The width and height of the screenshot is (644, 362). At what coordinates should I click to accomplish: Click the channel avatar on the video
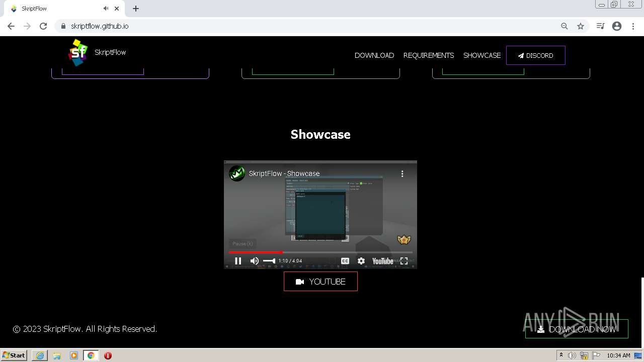237,173
